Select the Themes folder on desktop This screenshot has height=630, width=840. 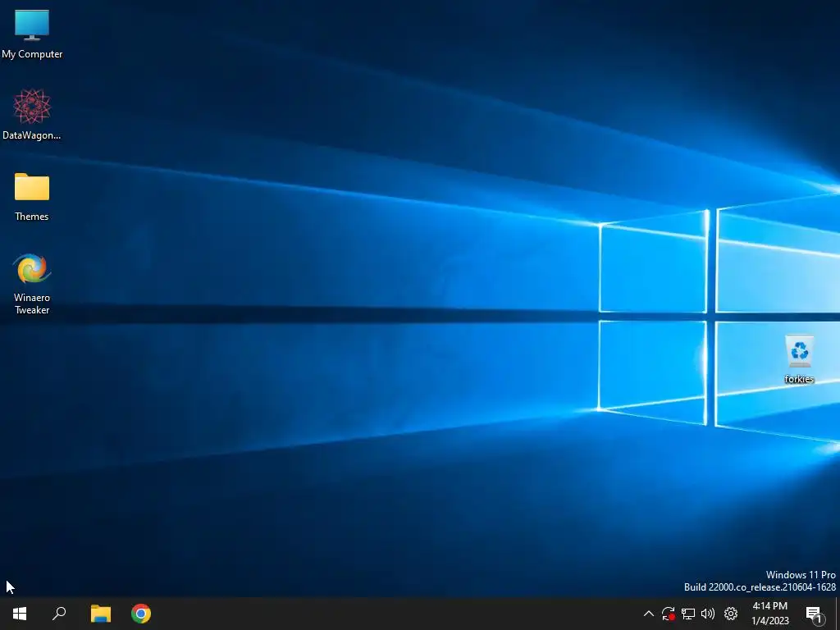tap(32, 196)
